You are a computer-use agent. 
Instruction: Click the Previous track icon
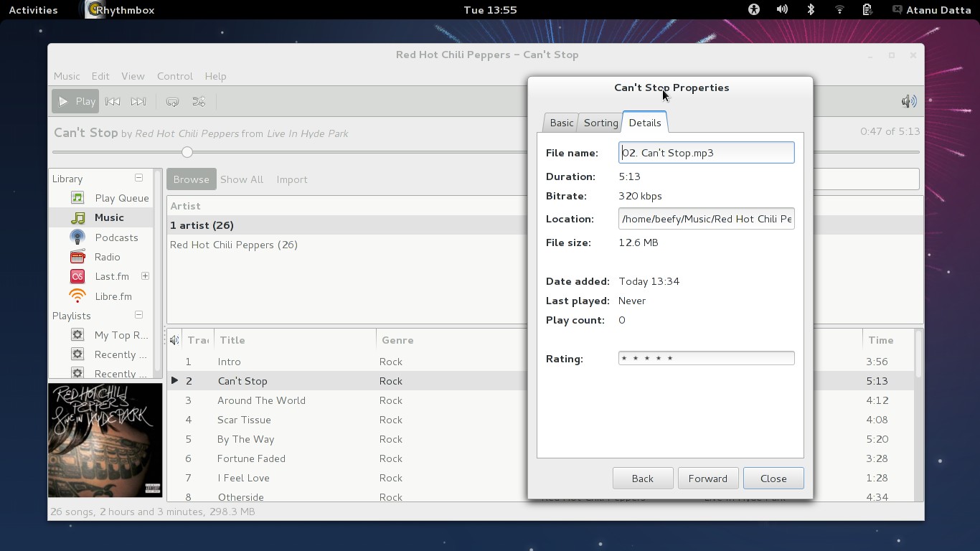113,102
